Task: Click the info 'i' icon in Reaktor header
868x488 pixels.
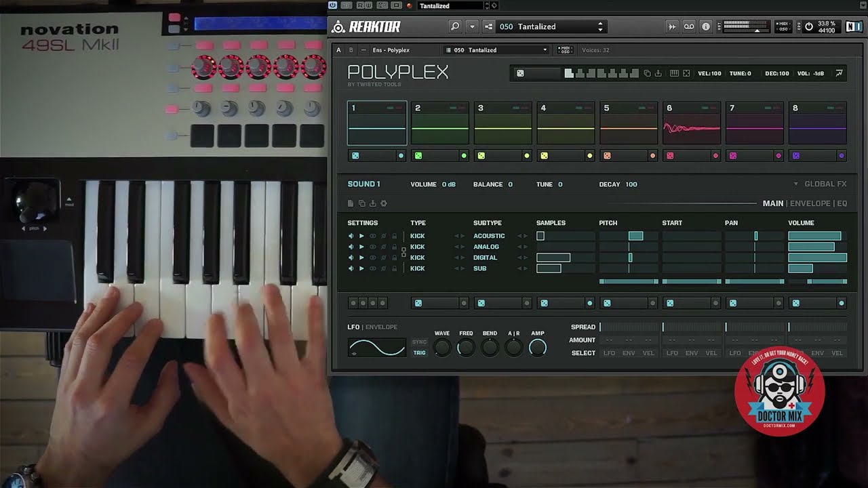Action: point(706,26)
